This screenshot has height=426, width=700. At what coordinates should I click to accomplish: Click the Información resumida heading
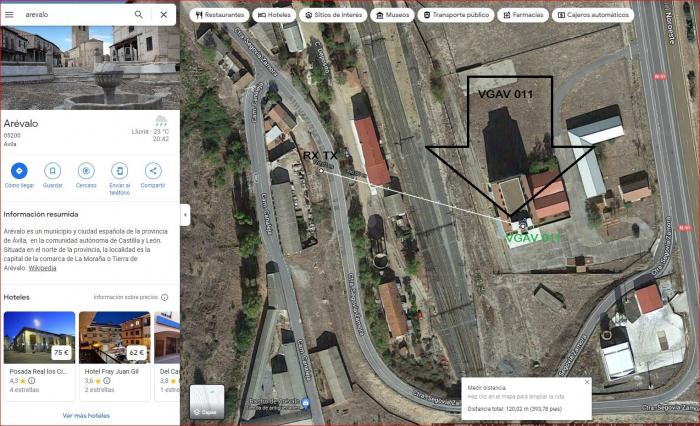(41, 214)
